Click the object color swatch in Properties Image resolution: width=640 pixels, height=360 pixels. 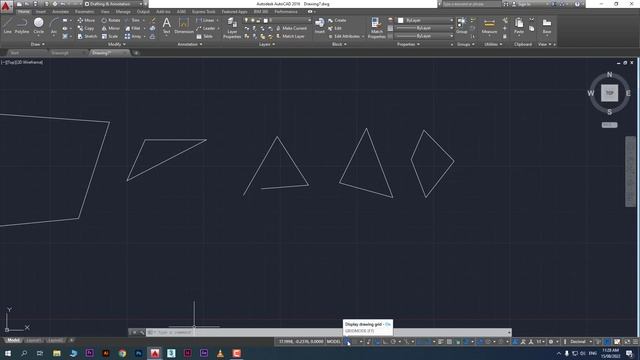(400, 20)
